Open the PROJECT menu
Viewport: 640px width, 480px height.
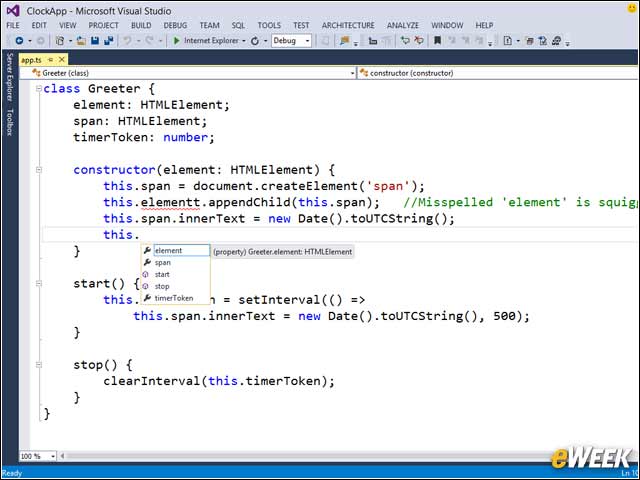(104, 25)
